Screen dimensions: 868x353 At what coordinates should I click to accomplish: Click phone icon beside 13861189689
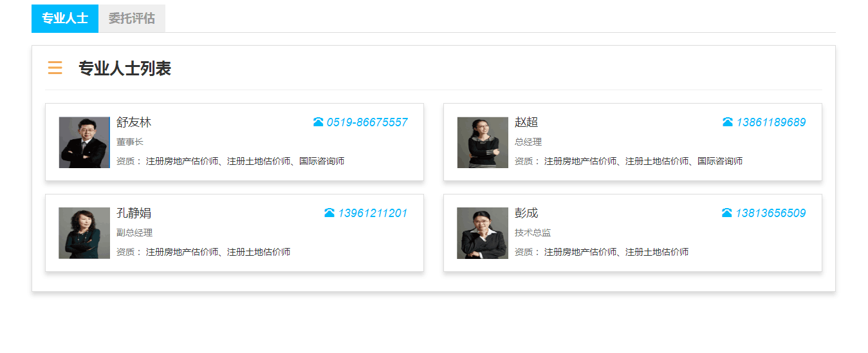click(728, 122)
